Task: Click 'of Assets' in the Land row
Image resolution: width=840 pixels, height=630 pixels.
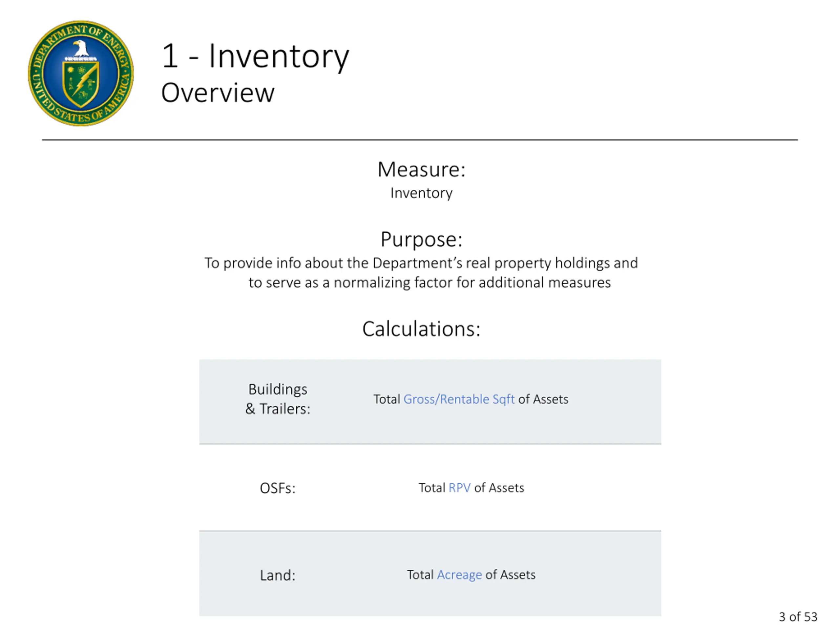Action: click(x=510, y=575)
